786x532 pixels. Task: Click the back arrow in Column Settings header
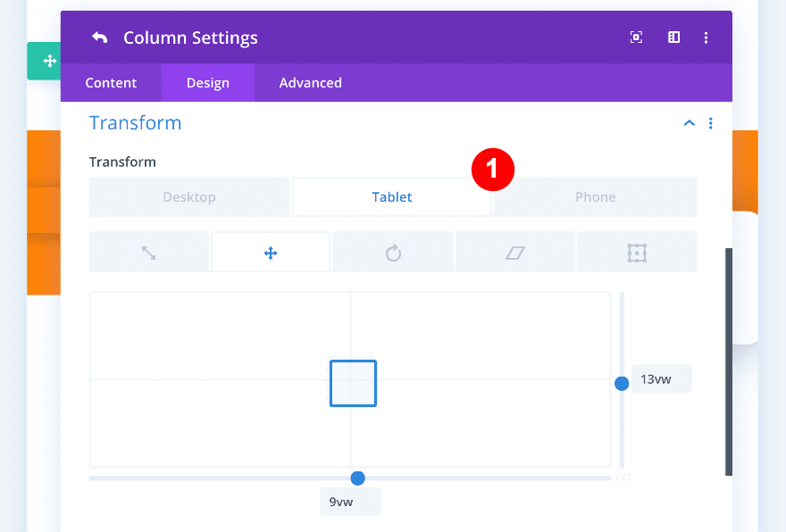click(x=99, y=37)
